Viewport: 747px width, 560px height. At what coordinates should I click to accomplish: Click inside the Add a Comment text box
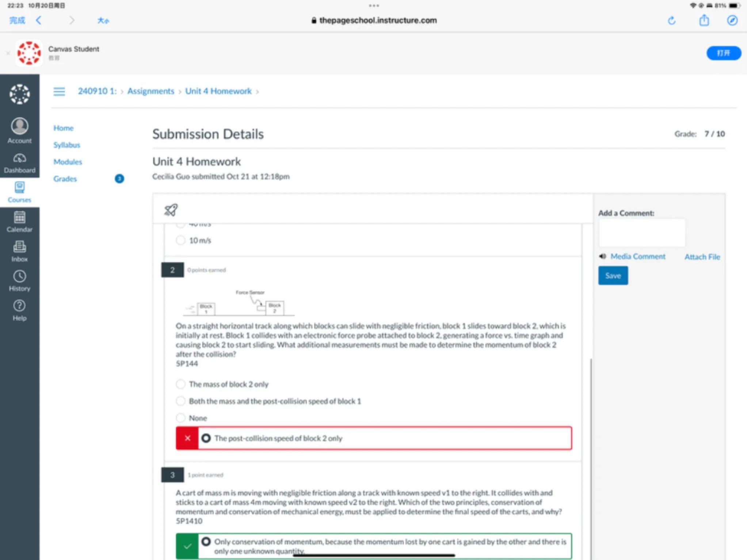(x=641, y=233)
